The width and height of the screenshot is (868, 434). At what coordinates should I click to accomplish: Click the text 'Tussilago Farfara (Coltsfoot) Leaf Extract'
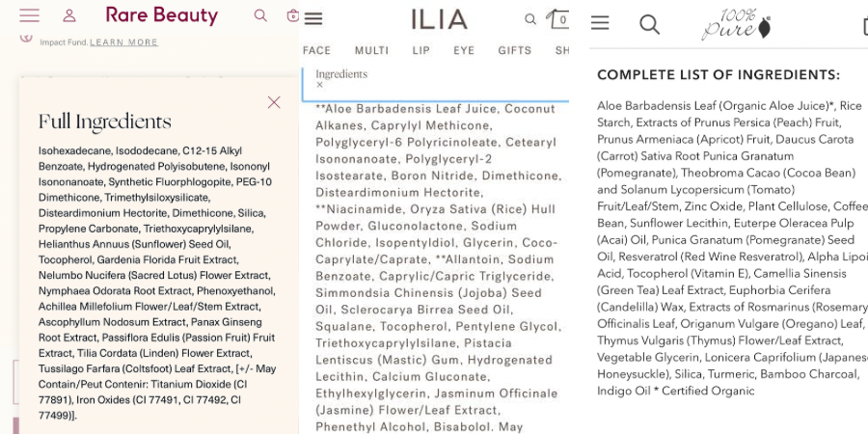[135, 368]
